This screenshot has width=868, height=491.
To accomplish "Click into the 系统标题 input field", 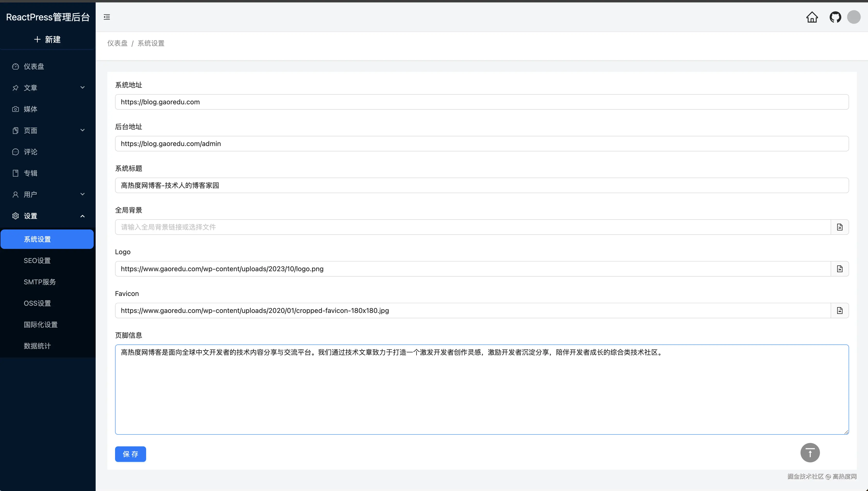I will point(481,186).
